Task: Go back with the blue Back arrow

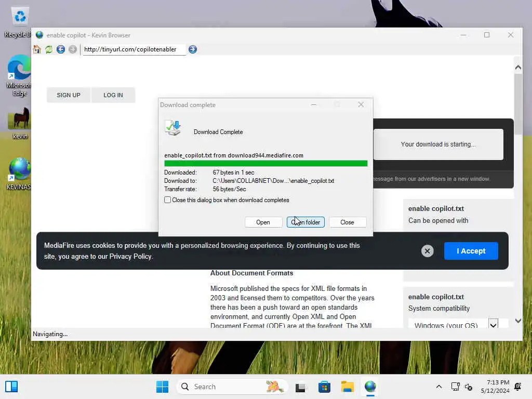Action: (61, 49)
